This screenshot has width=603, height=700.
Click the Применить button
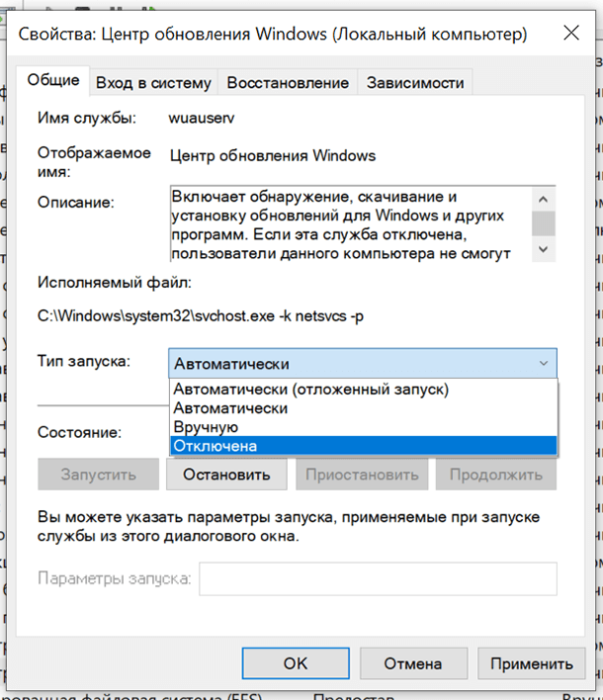(x=531, y=663)
